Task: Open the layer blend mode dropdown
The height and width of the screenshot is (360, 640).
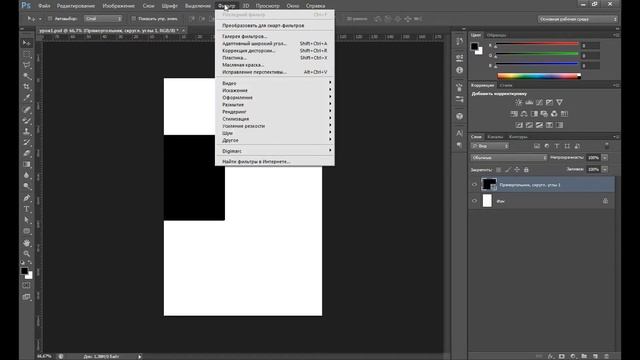Action: (509, 158)
